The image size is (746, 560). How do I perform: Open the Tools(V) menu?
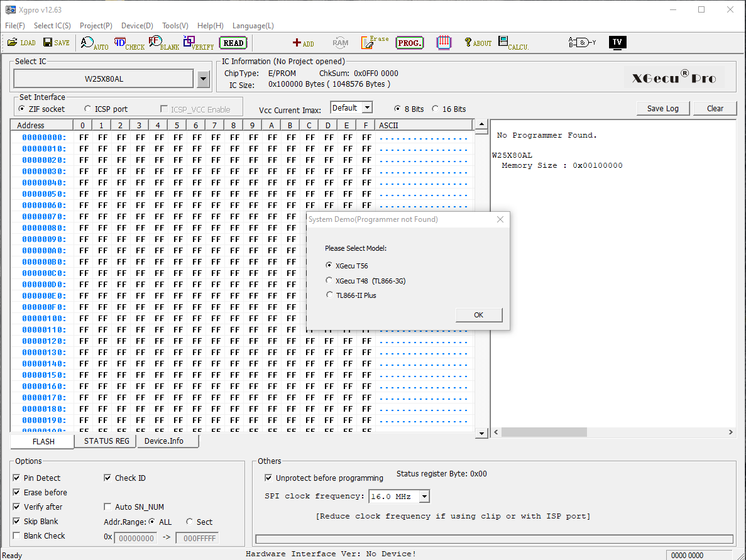click(175, 26)
